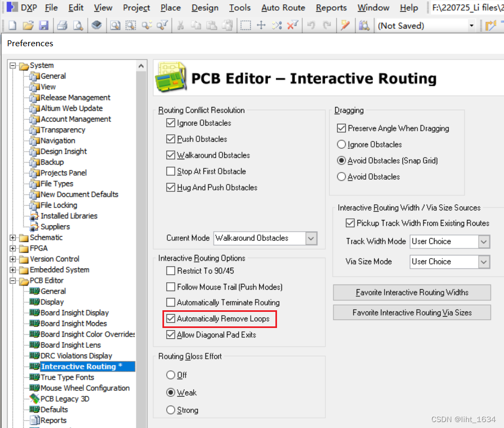Click the DXP logo icon

(x=12, y=7)
